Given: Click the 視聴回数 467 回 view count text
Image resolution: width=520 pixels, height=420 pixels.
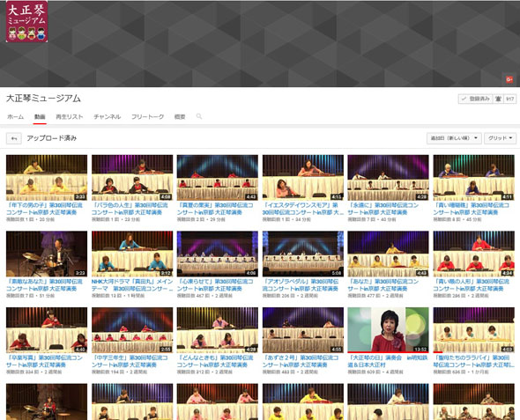Looking at the screenshot, I should [x=190, y=296].
